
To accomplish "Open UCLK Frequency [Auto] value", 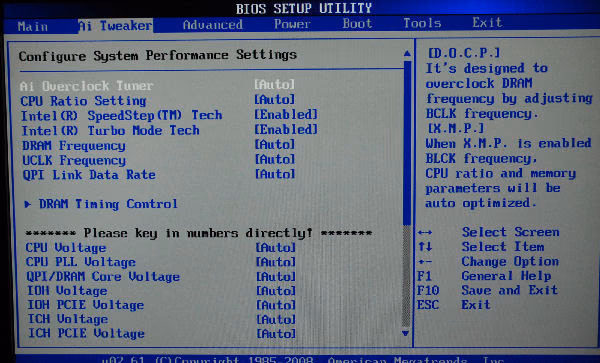I will 275,159.
